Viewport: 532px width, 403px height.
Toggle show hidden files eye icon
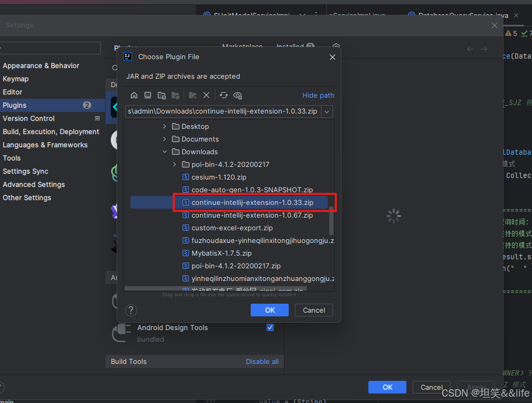coord(238,96)
